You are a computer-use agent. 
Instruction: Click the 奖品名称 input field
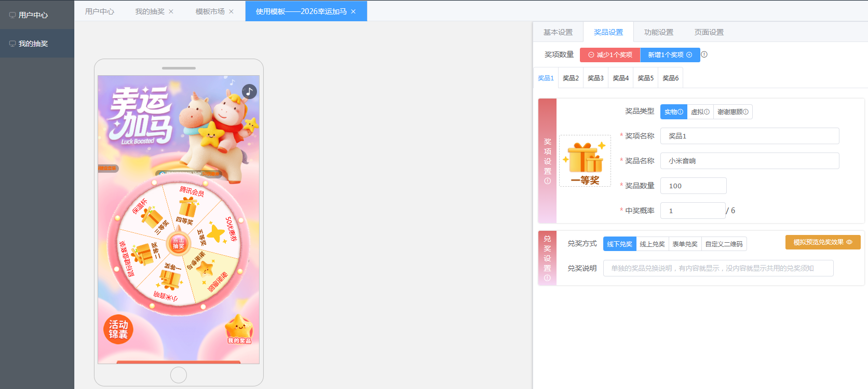[x=749, y=161]
